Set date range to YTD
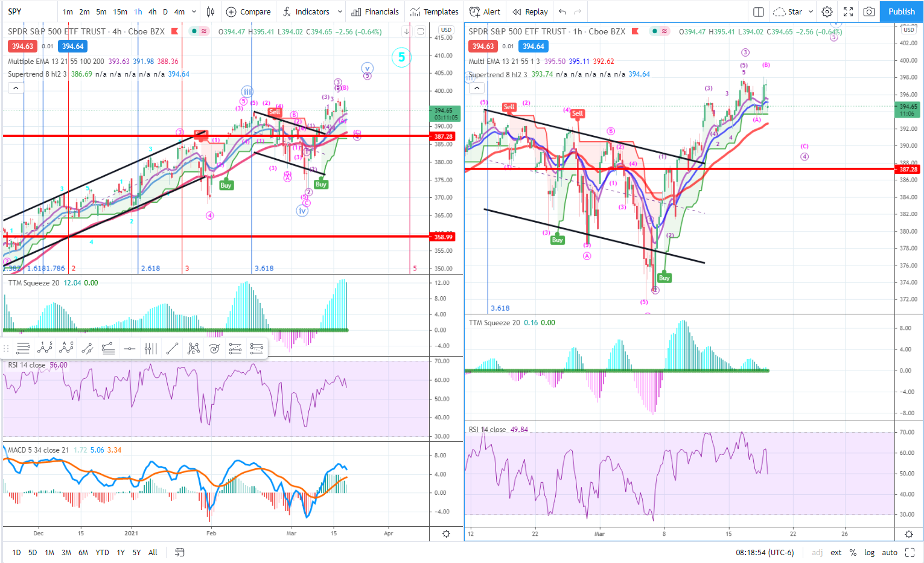The width and height of the screenshot is (924, 563). point(102,552)
